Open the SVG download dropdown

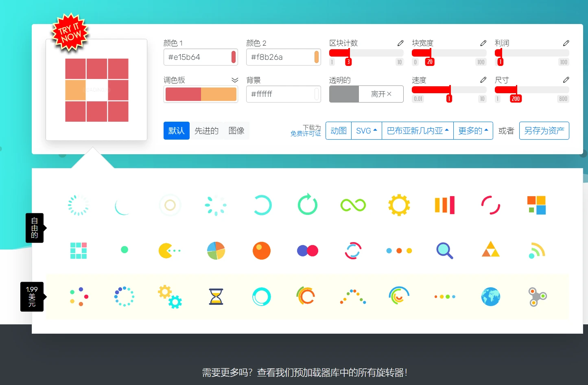point(366,131)
